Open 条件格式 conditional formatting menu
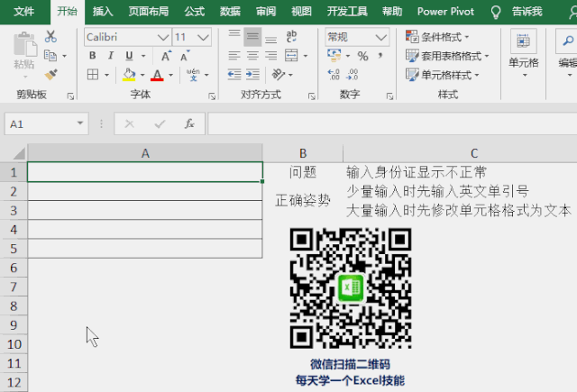The height and width of the screenshot is (392, 577). click(x=437, y=37)
